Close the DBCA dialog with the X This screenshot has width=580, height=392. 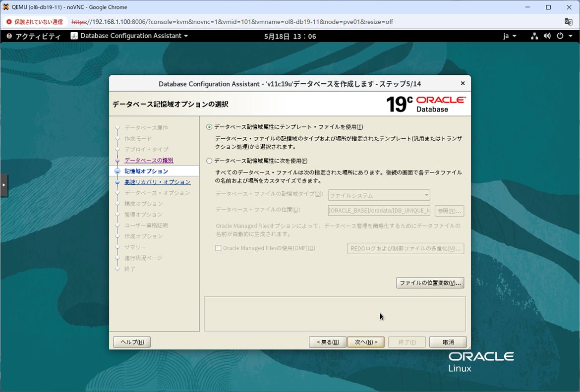tap(463, 84)
